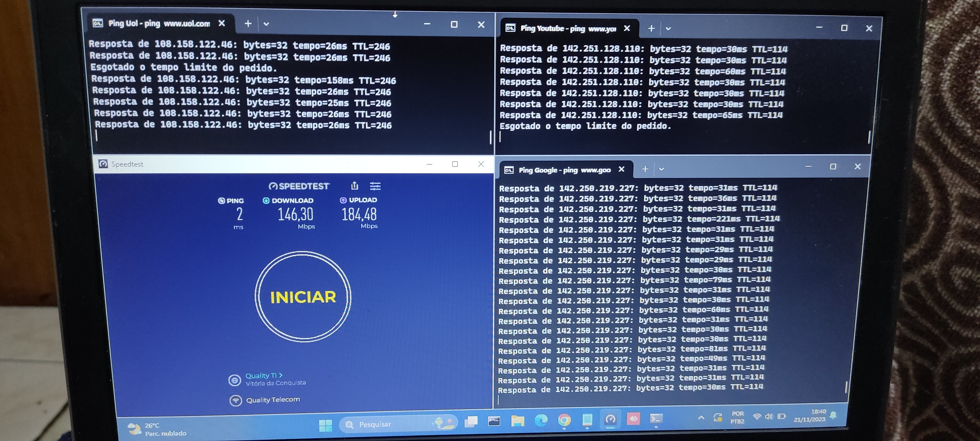The width and height of the screenshot is (980, 441).
Task: Show hidden system tray icons chevron
Action: click(701, 417)
